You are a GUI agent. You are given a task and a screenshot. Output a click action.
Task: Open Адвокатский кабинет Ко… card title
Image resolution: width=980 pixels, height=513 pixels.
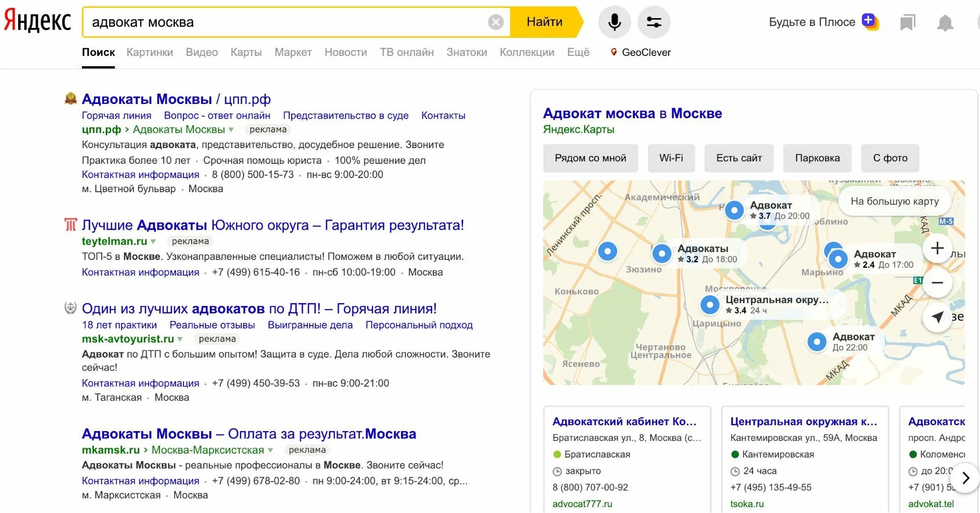[624, 421]
